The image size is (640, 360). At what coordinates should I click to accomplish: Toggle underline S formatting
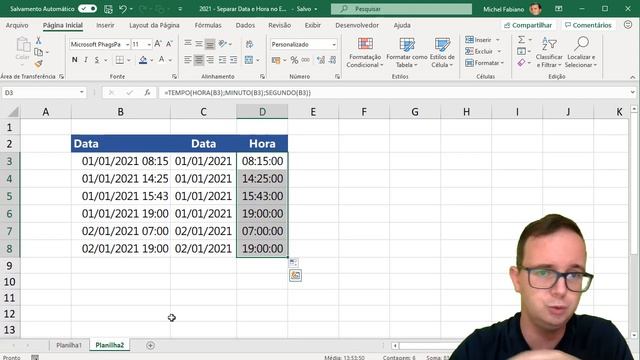(97, 60)
